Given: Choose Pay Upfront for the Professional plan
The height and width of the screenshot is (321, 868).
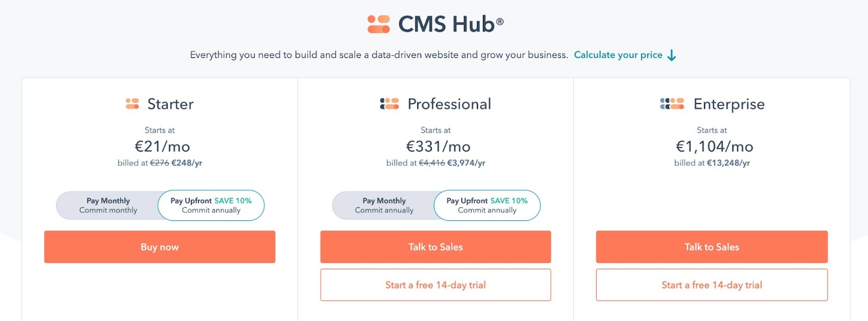Looking at the screenshot, I should pyautogui.click(x=486, y=205).
